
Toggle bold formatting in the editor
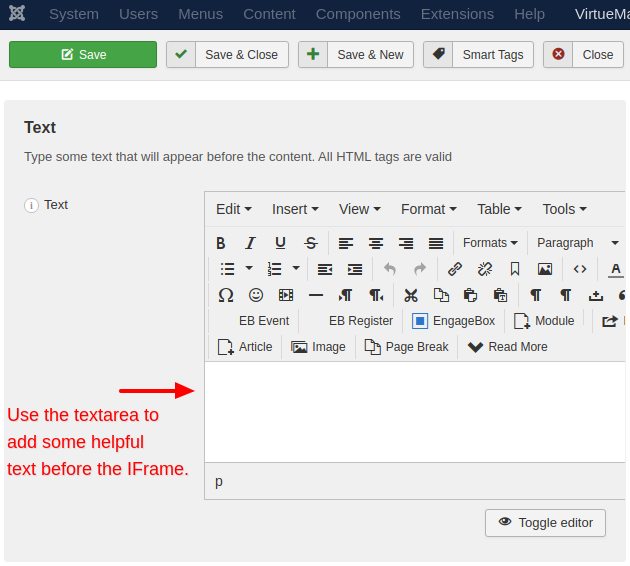(x=221, y=243)
